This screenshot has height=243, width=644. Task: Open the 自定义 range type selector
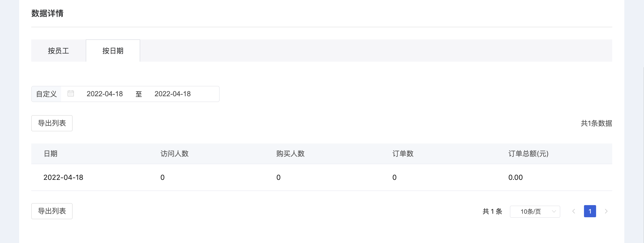coord(46,94)
